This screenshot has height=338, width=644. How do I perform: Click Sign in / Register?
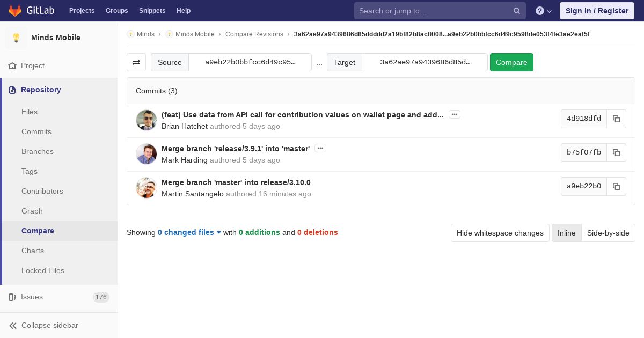596,11
